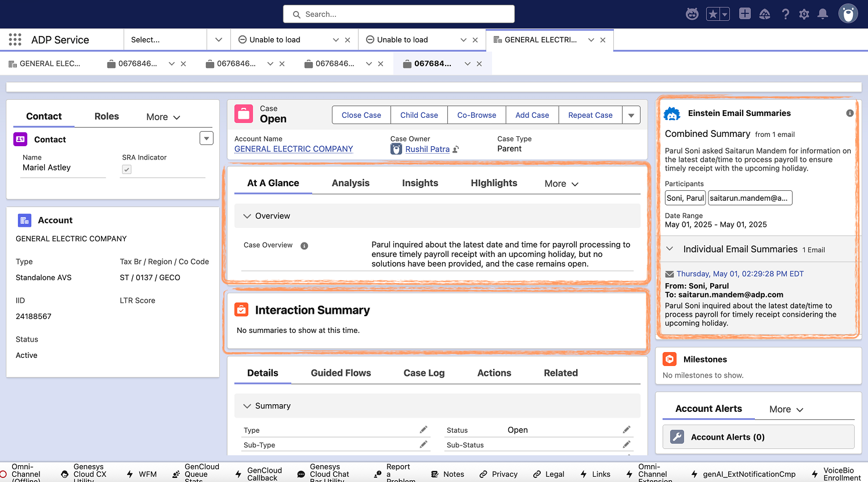Click the Account Alerts (0) bar
Viewport: 868px width, 482px height.
(x=758, y=436)
